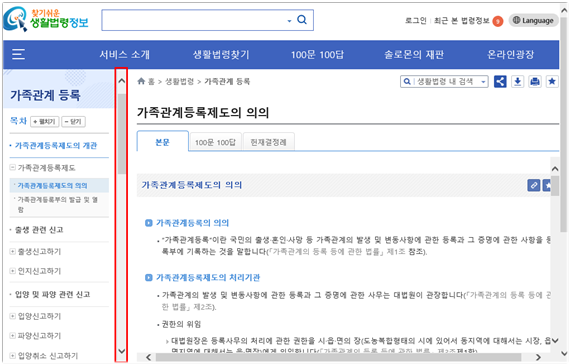This screenshot has height=364, width=569.
Task: Click the sidebar vertical scrollbar thumb
Action: tap(122, 134)
